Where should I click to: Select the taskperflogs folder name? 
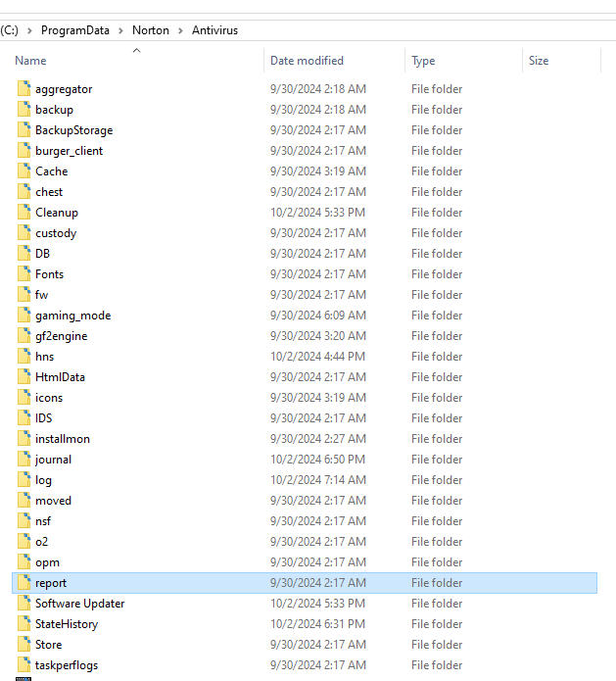(67, 665)
